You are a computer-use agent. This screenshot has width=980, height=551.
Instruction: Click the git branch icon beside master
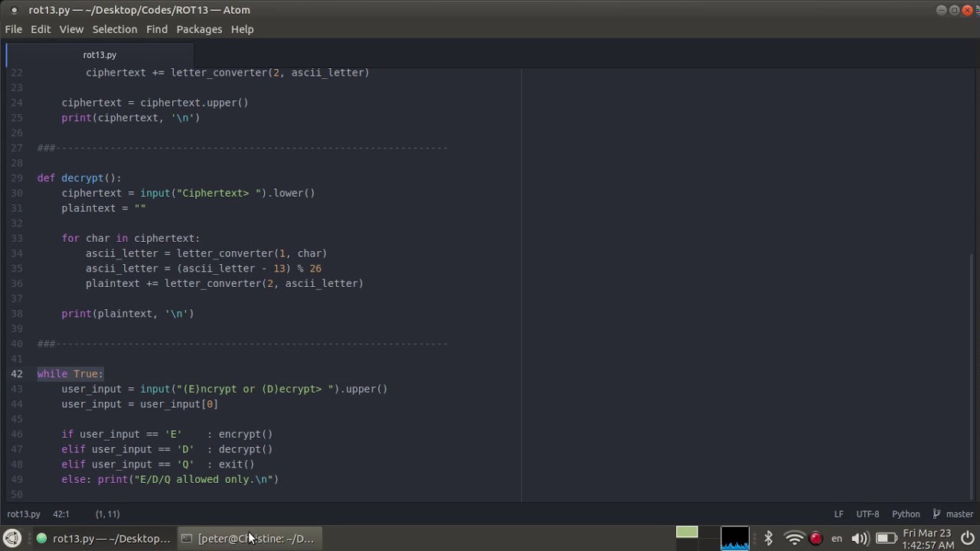(x=936, y=514)
